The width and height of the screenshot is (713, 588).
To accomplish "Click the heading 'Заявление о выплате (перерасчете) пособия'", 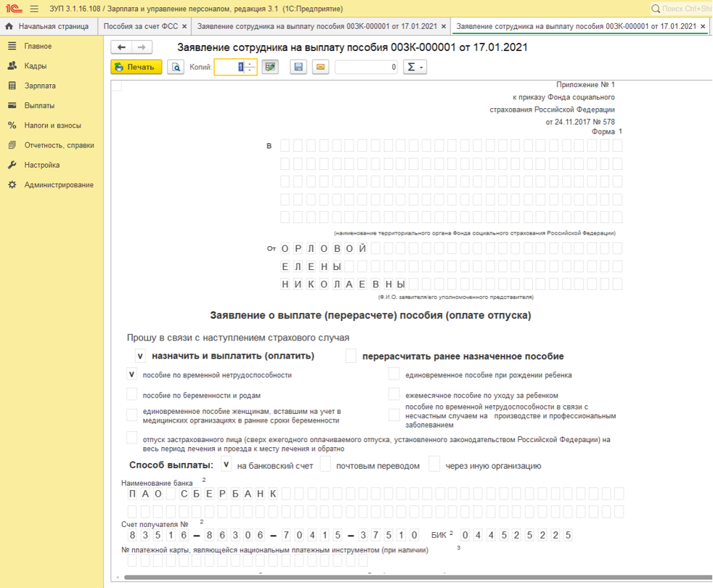I will point(370,316).
